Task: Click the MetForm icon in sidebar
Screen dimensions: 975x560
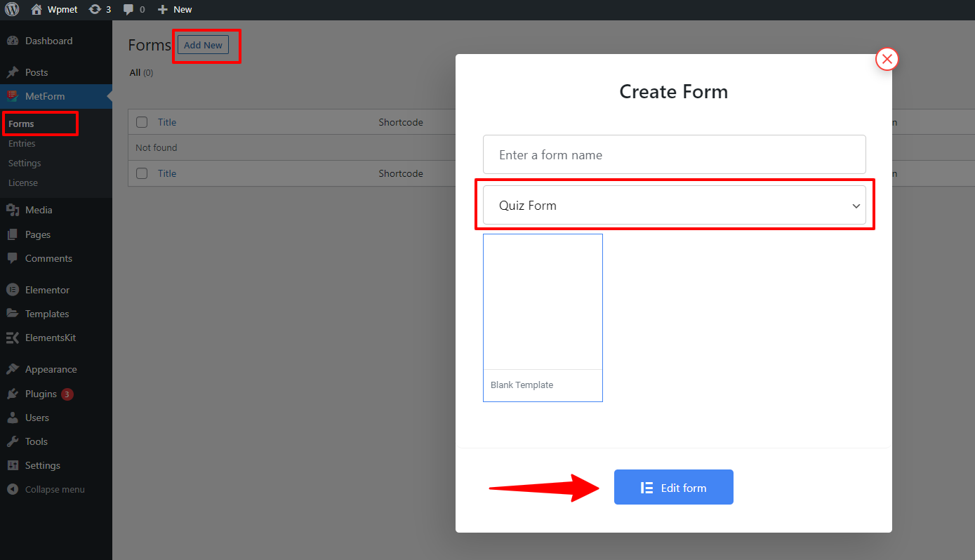Action: 13,96
